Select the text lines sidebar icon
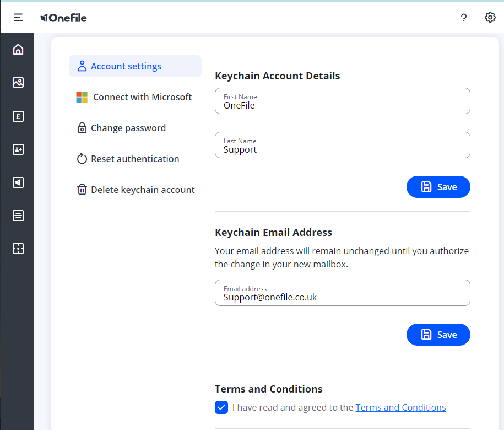 click(18, 216)
